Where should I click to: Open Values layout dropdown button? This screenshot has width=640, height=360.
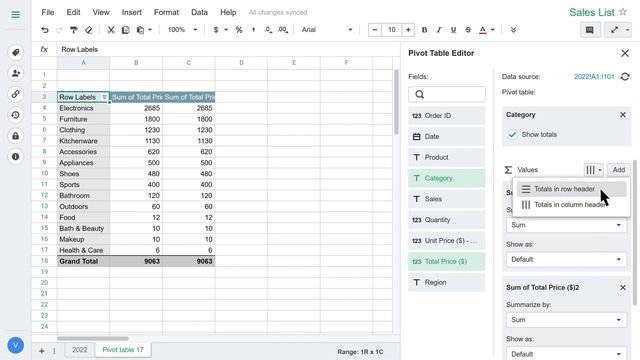point(593,170)
